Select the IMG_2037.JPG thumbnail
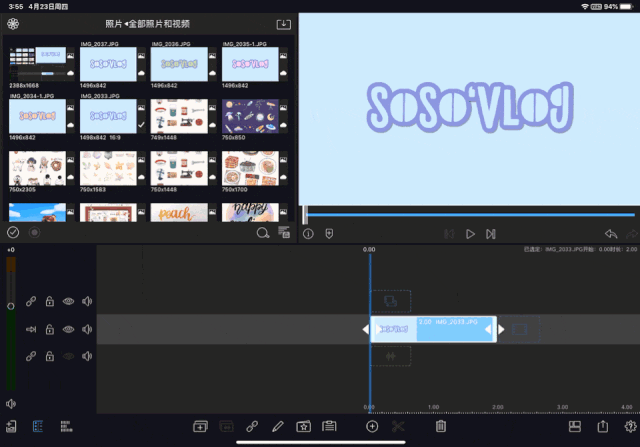The width and height of the screenshot is (640, 447). pyautogui.click(x=108, y=64)
